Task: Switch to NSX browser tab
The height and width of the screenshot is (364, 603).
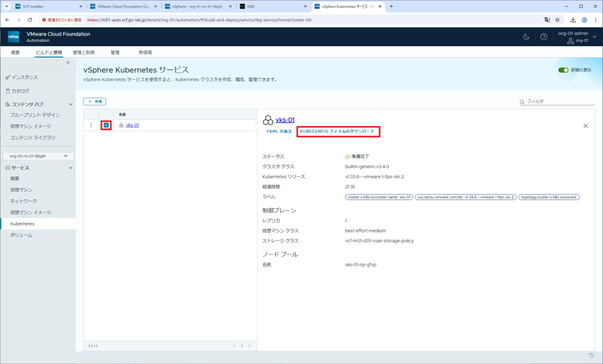Action: click(x=272, y=7)
